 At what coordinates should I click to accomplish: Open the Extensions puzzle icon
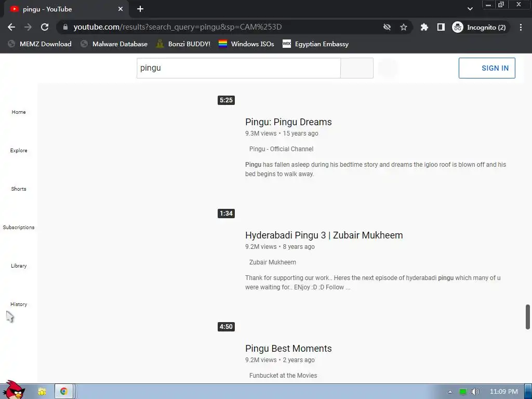[x=424, y=27]
